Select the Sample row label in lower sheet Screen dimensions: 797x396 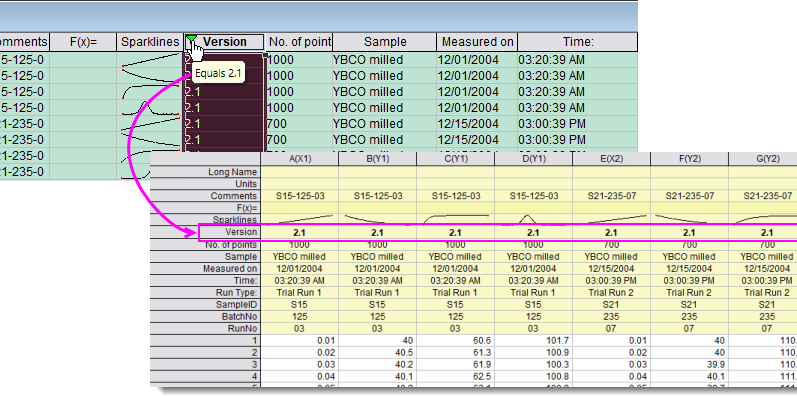205,256
